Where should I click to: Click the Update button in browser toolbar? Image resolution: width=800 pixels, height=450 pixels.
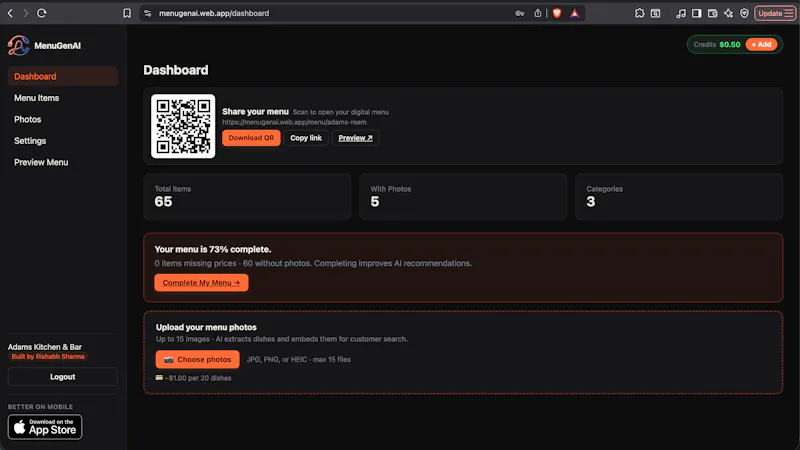pyautogui.click(x=775, y=13)
